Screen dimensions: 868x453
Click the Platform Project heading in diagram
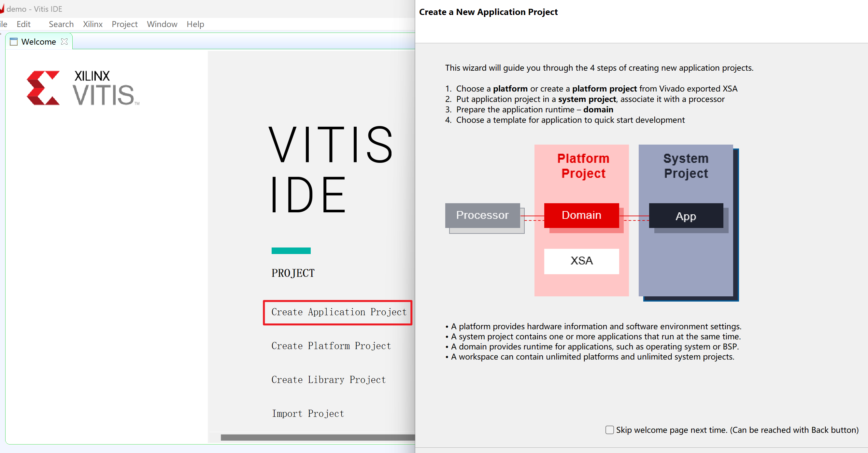(x=583, y=166)
